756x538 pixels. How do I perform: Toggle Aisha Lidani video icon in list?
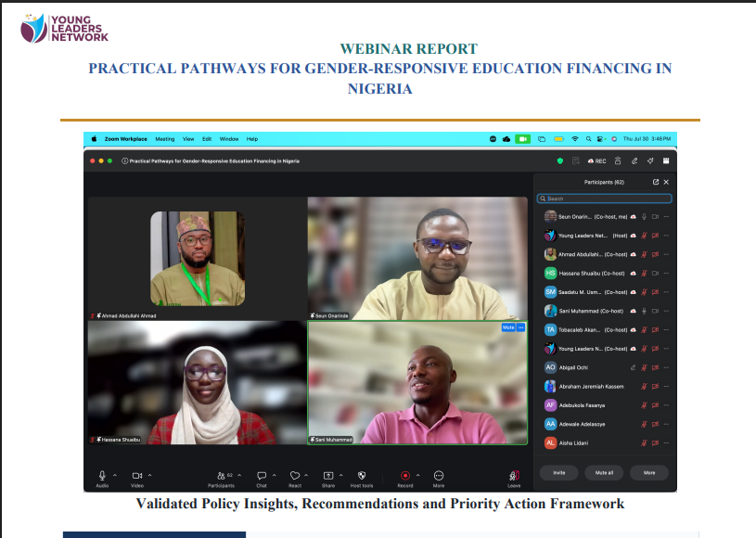coord(655,443)
